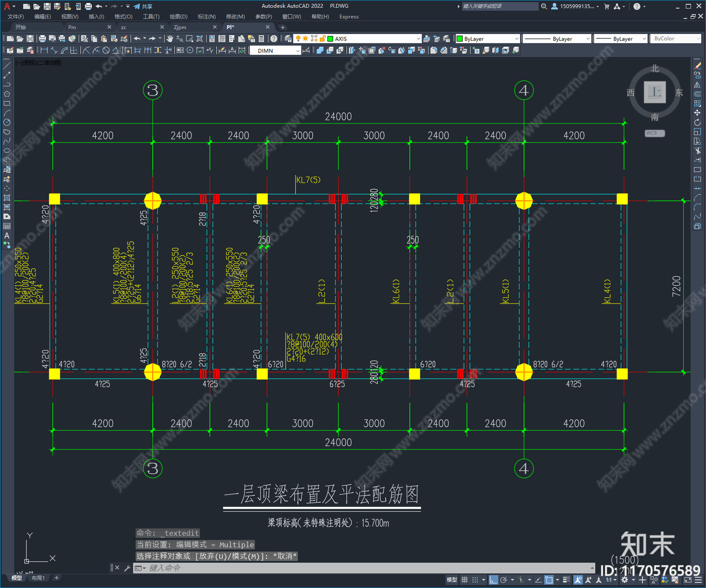Expand the Quick Access toolbar customize arrow

(128, 6)
